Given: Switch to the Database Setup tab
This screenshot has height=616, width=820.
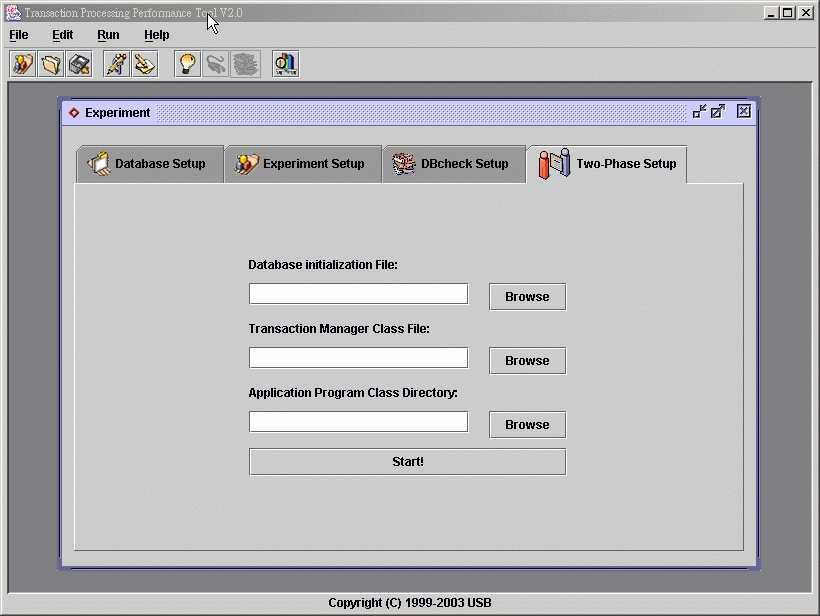Looking at the screenshot, I should pyautogui.click(x=148, y=164).
